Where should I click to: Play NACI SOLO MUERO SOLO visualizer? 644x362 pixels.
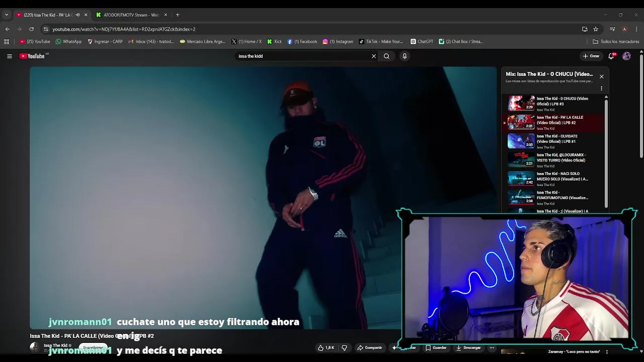pyautogui.click(x=552, y=178)
